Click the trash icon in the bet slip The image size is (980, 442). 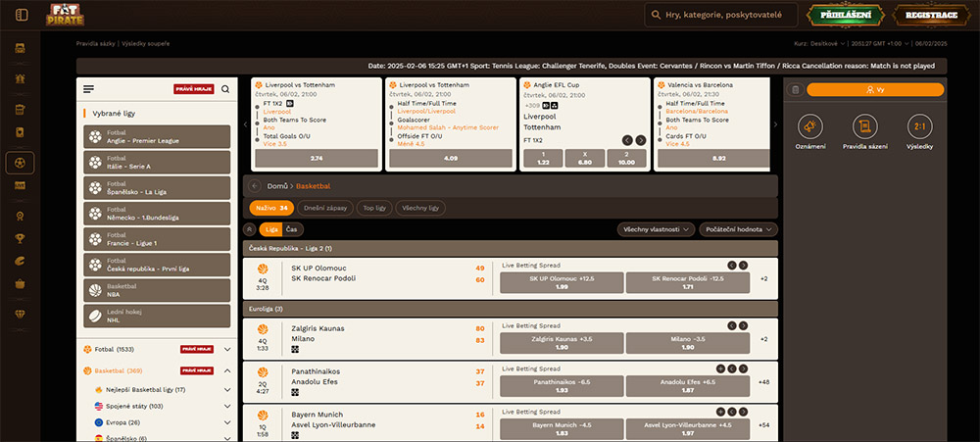(796, 89)
